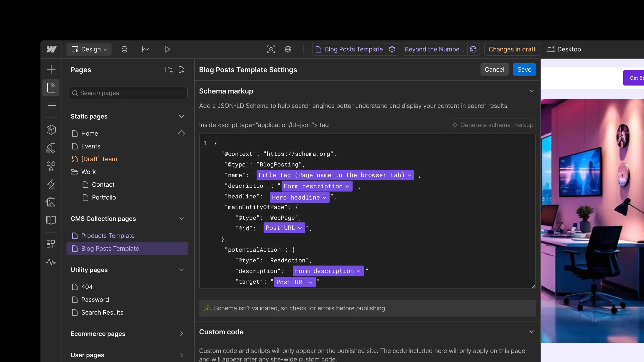644x362 pixels.
Task: Open the site analytics icon
Action: click(x=146, y=49)
